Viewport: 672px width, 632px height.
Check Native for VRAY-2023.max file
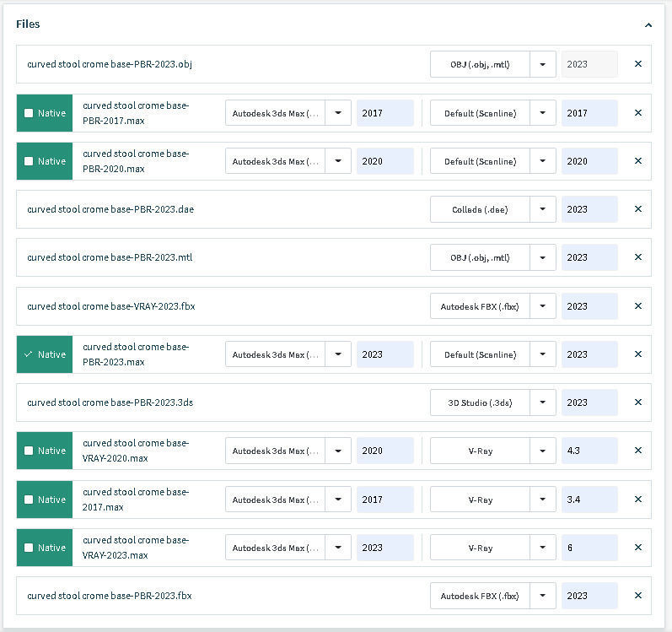(x=29, y=548)
